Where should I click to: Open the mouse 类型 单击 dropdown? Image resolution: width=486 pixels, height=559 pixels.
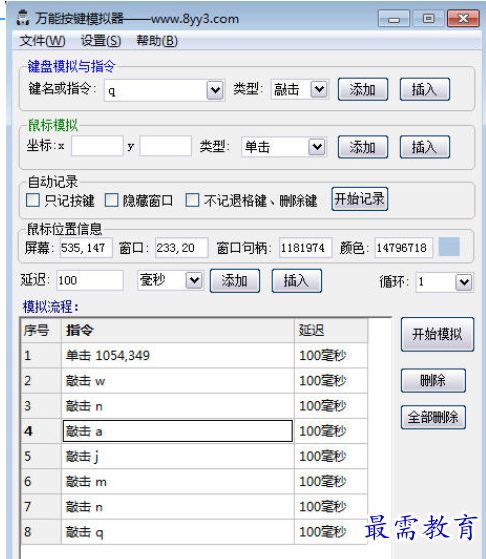pyautogui.click(x=317, y=147)
